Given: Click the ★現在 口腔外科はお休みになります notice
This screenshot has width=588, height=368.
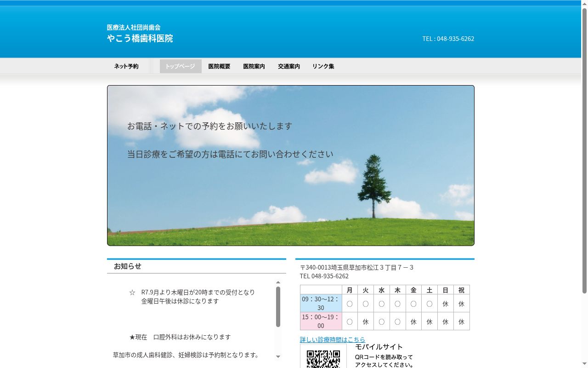Looking at the screenshot, I should point(180,337).
